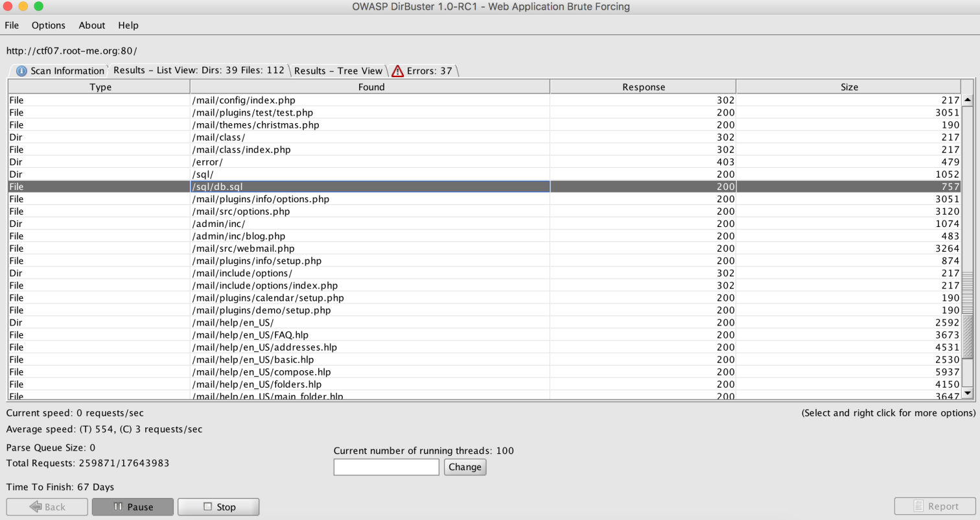Select the /mail/class/index.php row
Viewport: 980px width, 520px height.
(484, 150)
